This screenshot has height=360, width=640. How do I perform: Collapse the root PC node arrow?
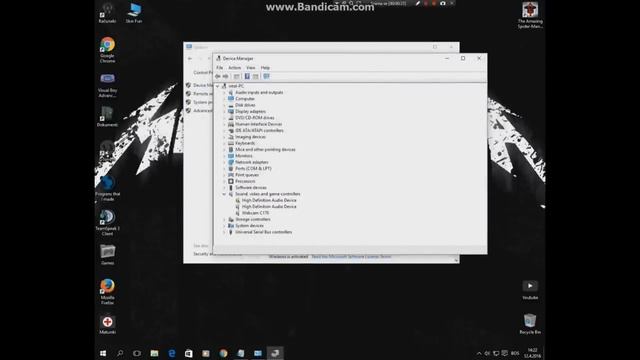[x=218, y=86]
